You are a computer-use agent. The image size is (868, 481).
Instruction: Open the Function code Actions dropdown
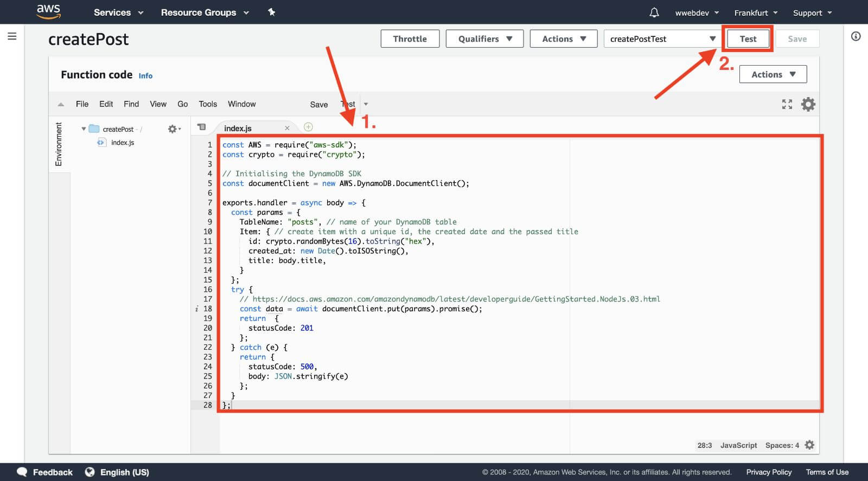(773, 74)
